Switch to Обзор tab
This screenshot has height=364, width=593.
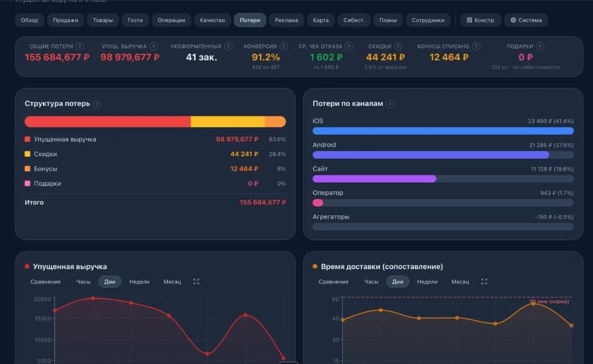pos(30,20)
